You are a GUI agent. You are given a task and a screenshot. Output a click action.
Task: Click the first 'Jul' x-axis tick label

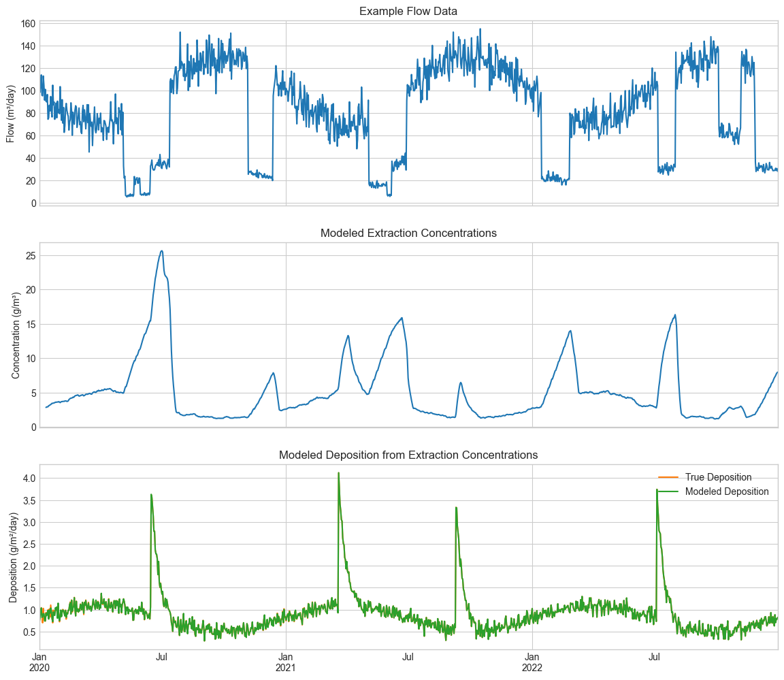pos(162,657)
